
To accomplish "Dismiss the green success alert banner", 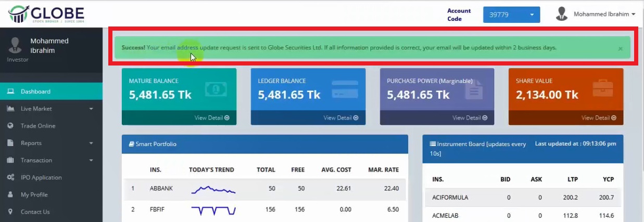I will tap(620, 48).
